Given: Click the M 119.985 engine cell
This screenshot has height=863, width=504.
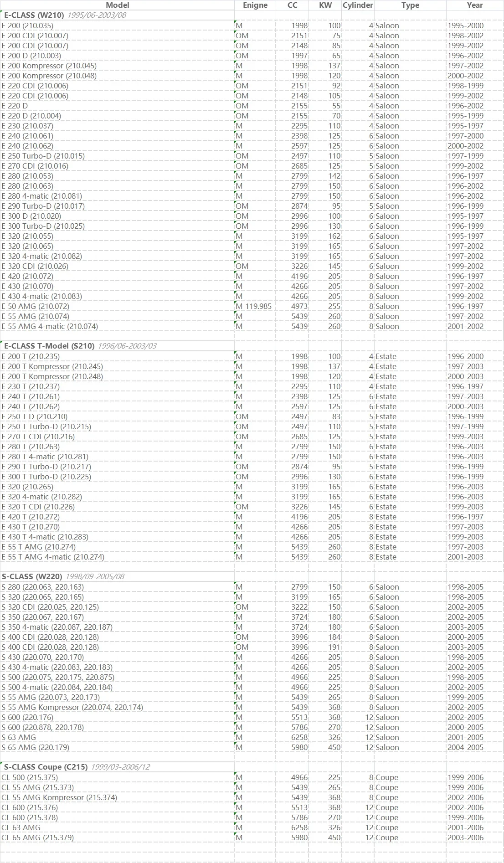Looking at the screenshot, I should tap(255, 306).
